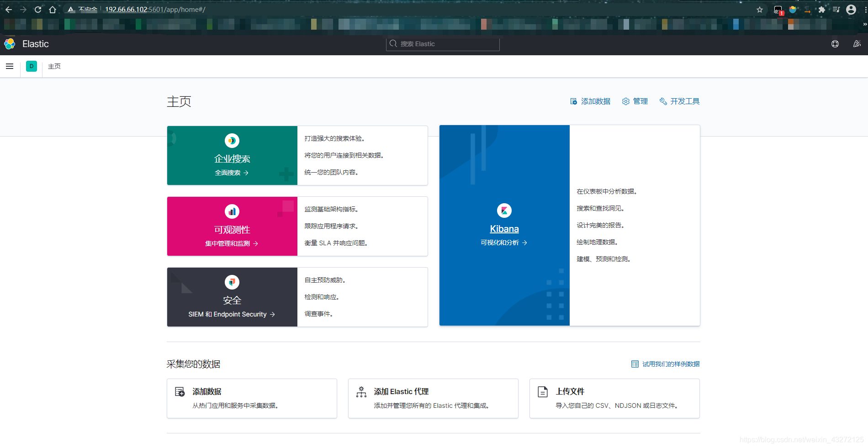This screenshot has height=448, width=868.
Task: Open the newsfeed celebration icon
Action: 857,44
